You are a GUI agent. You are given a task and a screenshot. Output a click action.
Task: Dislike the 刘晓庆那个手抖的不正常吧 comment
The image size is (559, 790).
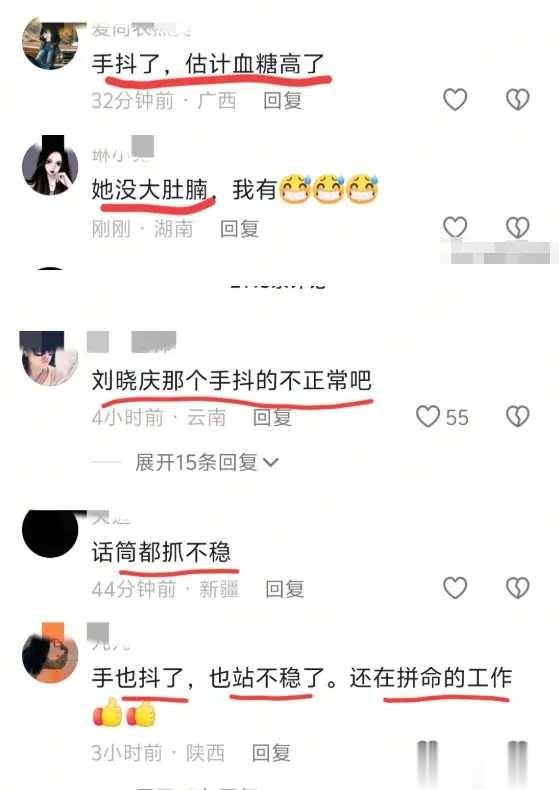click(x=517, y=417)
